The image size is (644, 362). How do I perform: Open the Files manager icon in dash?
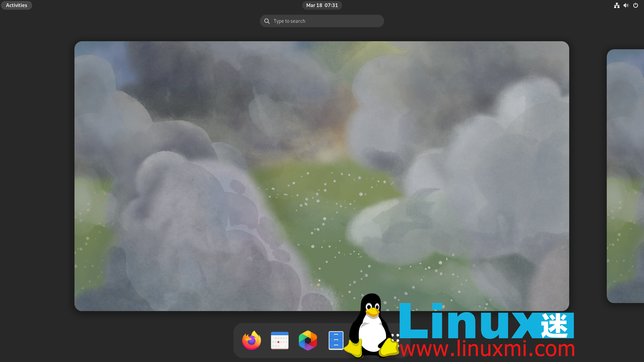point(336,340)
